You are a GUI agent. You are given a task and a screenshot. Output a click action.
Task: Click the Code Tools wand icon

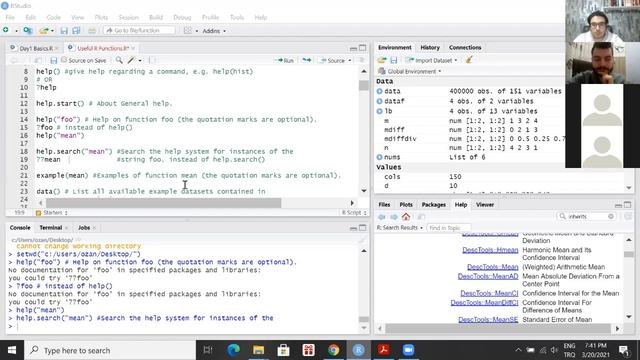132,60
